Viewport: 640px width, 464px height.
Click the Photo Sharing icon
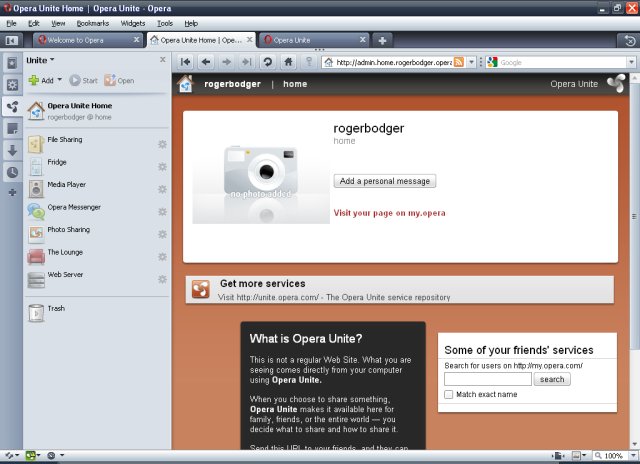tap(36, 234)
